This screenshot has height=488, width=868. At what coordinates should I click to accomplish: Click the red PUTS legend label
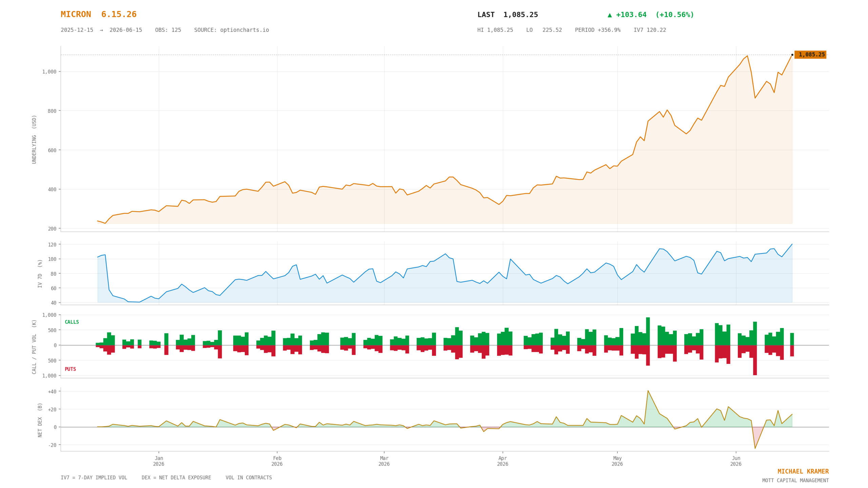70,369
